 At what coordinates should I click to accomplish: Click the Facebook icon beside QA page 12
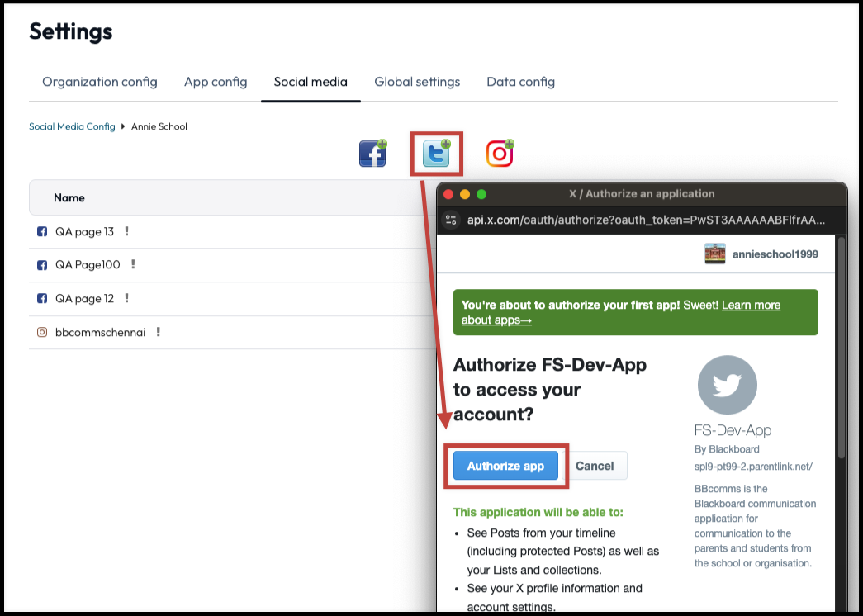(42, 298)
